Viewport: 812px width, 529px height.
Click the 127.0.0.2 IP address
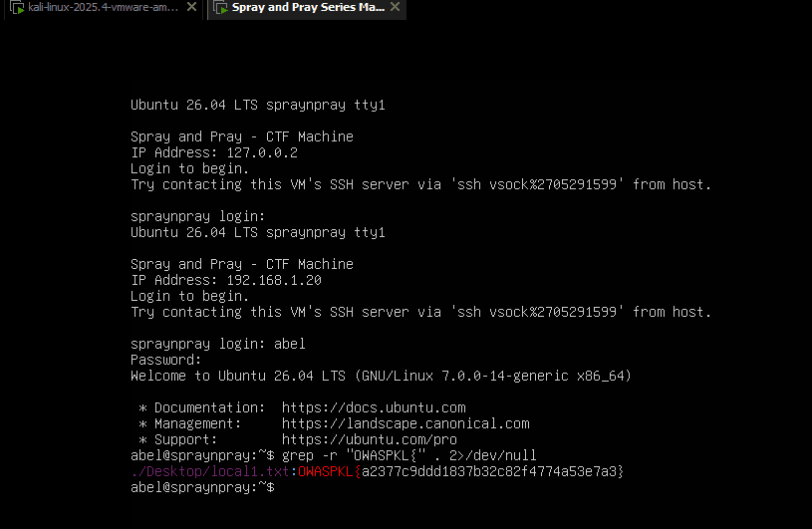(x=262, y=153)
